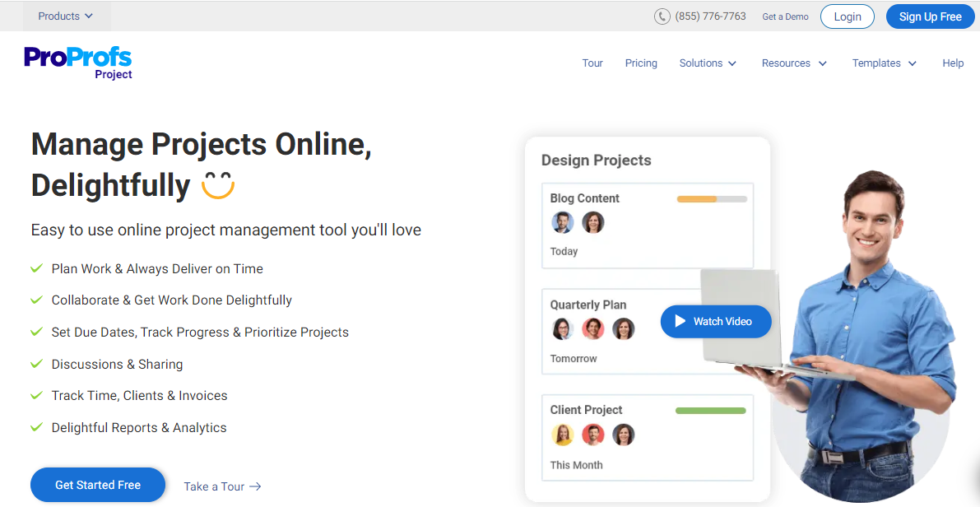Open the Templates dropdown
Image resolution: width=980 pixels, height=507 pixels.
(x=884, y=63)
